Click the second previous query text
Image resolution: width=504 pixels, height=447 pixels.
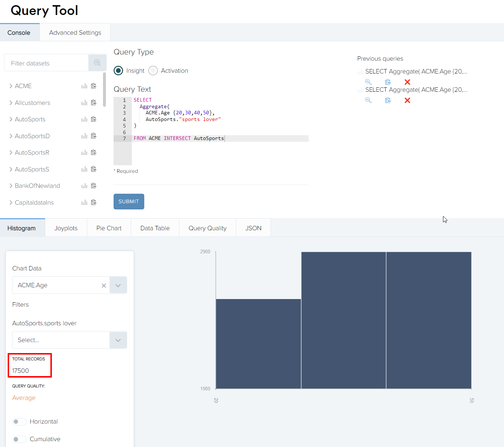[416, 90]
